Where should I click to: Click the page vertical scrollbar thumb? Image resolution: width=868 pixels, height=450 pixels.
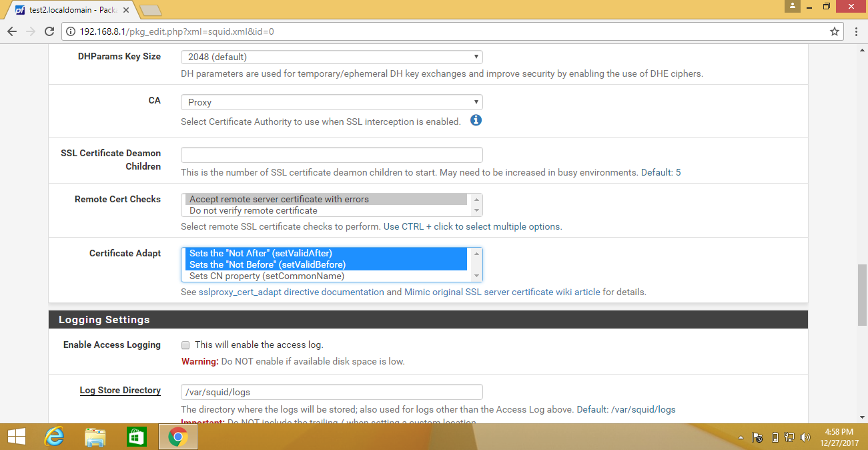tap(862, 294)
